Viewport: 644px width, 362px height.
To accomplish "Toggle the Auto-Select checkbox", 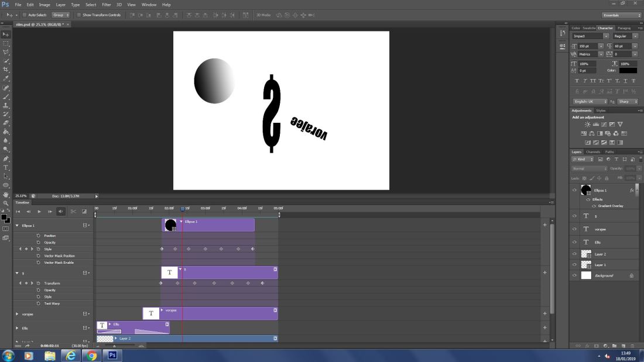I will (25, 15).
